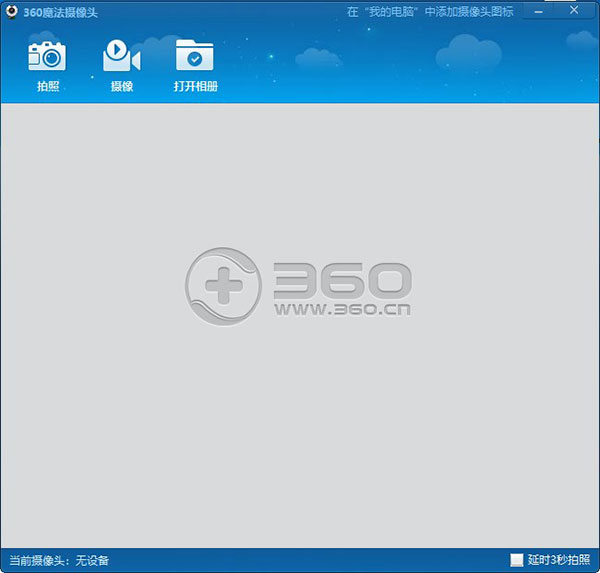Viewport: 600px width, 573px height.
Task: Click the round 360 plus logo in the preview
Action: [223, 285]
